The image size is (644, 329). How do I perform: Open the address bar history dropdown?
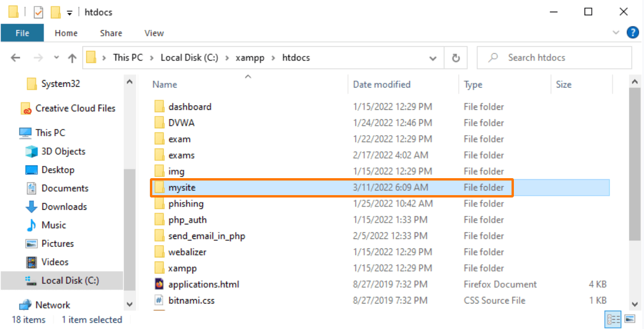point(433,58)
